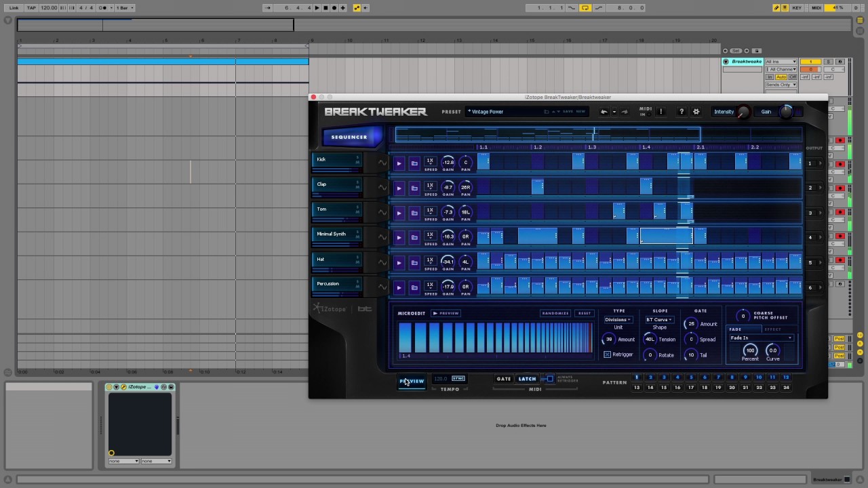This screenshot has width=868, height=488.
Task: Click the Kick track waveform icon
Action: click(382, 163)
